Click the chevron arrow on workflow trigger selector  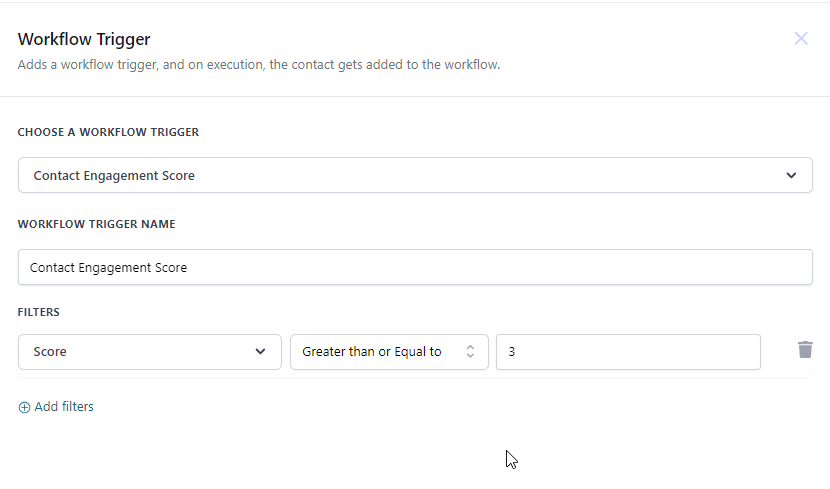(x=791, y=175)
